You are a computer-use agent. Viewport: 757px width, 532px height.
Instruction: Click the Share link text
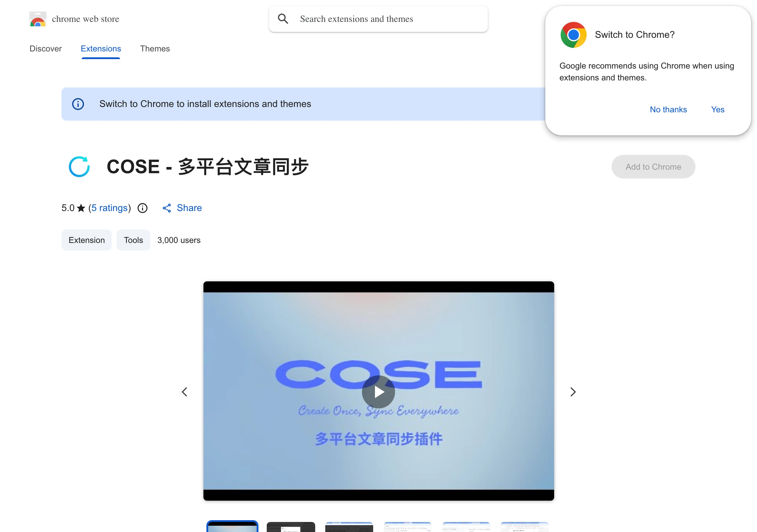pyautogui.click(x=189, y=208)
